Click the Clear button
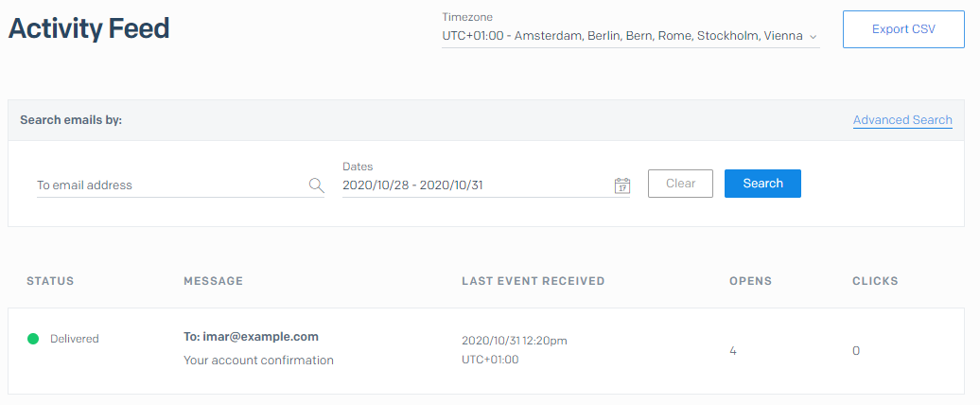 tap(681, 184)
